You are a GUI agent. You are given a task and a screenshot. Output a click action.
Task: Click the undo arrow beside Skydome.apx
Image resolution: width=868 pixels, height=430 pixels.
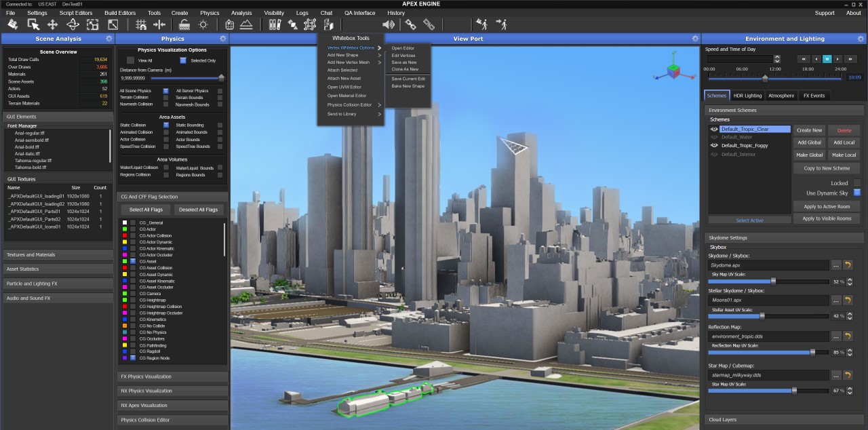point(847,265)
